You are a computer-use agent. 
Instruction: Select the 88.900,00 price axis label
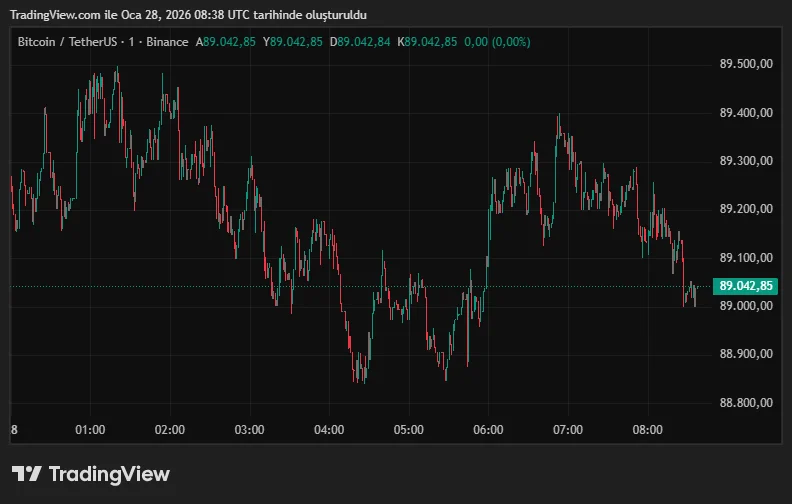746,355
